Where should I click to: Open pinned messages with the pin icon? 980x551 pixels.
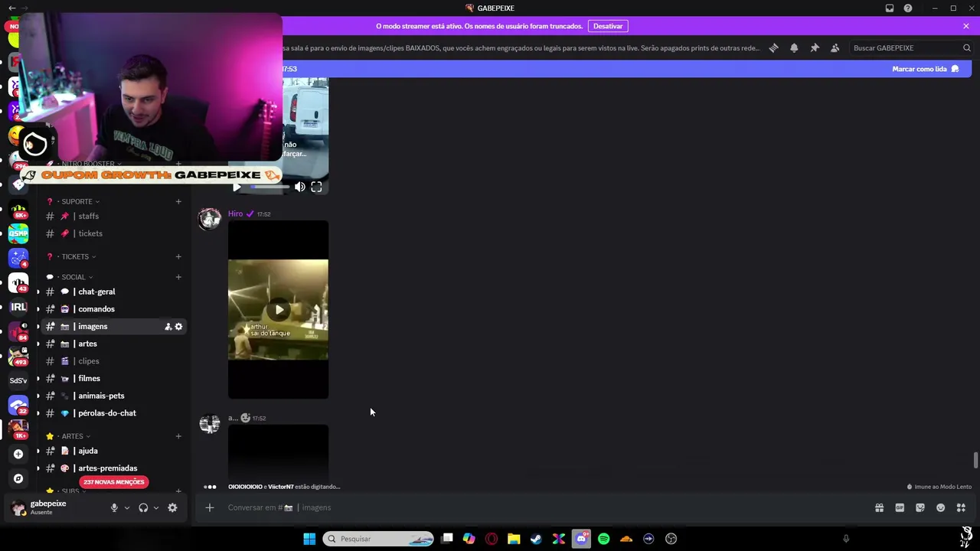[815, 47]
